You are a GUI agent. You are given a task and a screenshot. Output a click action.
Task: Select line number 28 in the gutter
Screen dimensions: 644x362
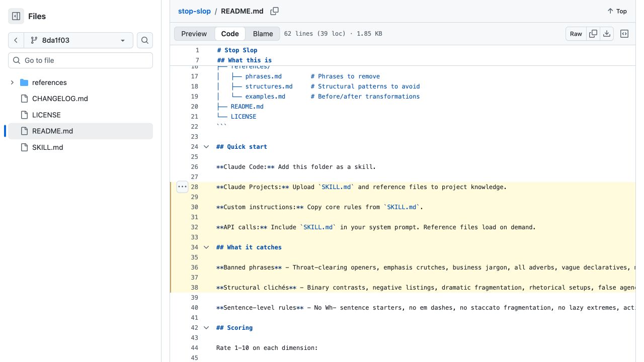point(194,187)
